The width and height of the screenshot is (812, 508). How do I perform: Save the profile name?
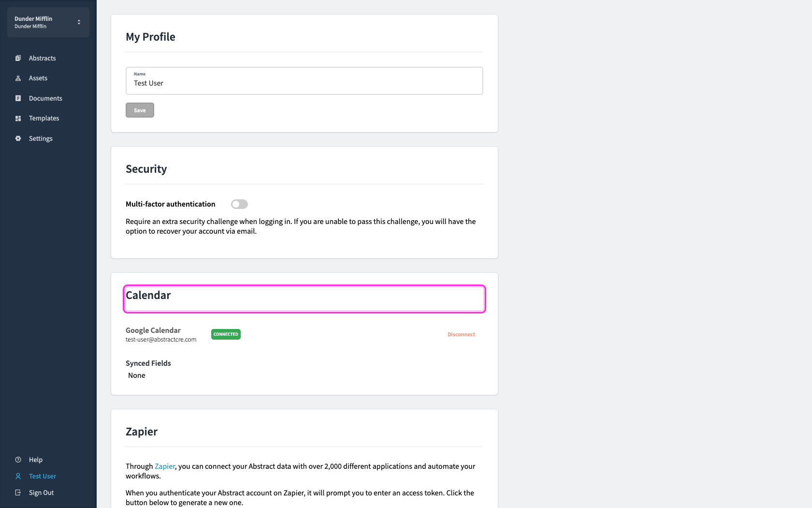click(140, 110)
